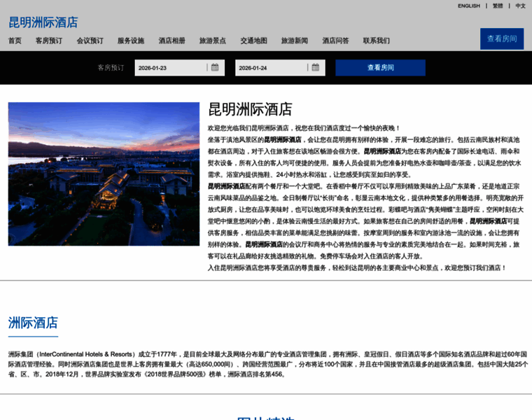Click the check-in date field 2026-01-23
532x420 pixels.
[x=170, y=68]
